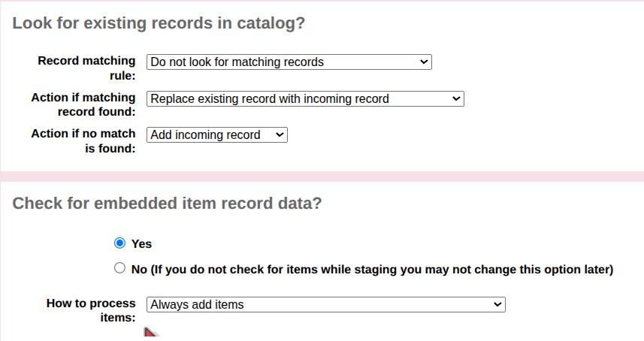Click the 'No (If you do not check…)' label text
Screen dimensions: 644x341
point(372,270)
